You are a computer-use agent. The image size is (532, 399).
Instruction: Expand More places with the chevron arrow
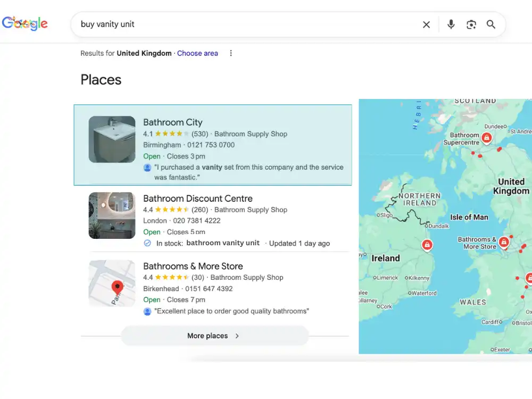point(237,336)
